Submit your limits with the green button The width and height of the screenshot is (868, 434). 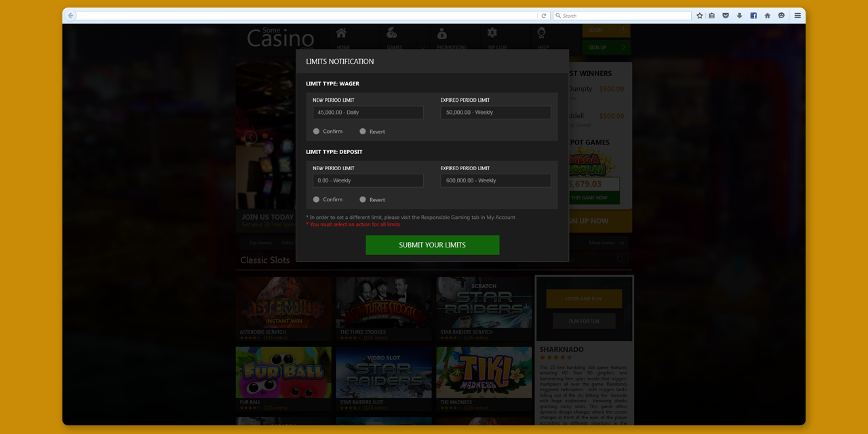click(x=433, y=245)
